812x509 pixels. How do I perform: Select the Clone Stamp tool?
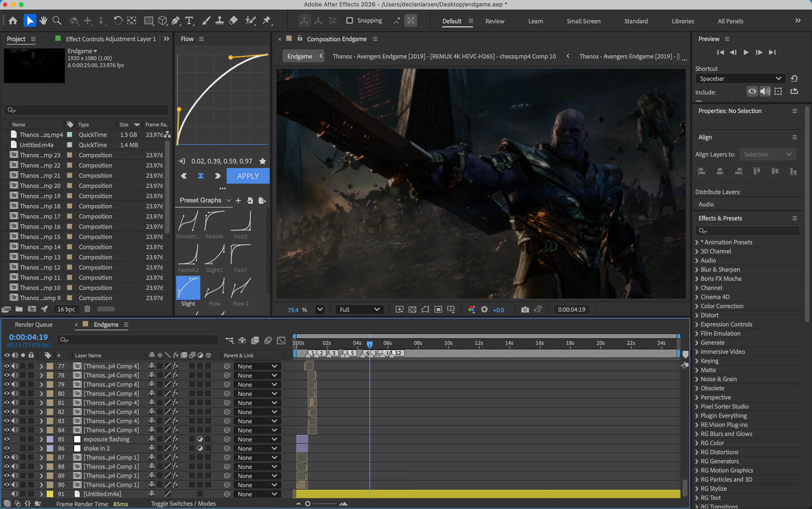(220, 21)
